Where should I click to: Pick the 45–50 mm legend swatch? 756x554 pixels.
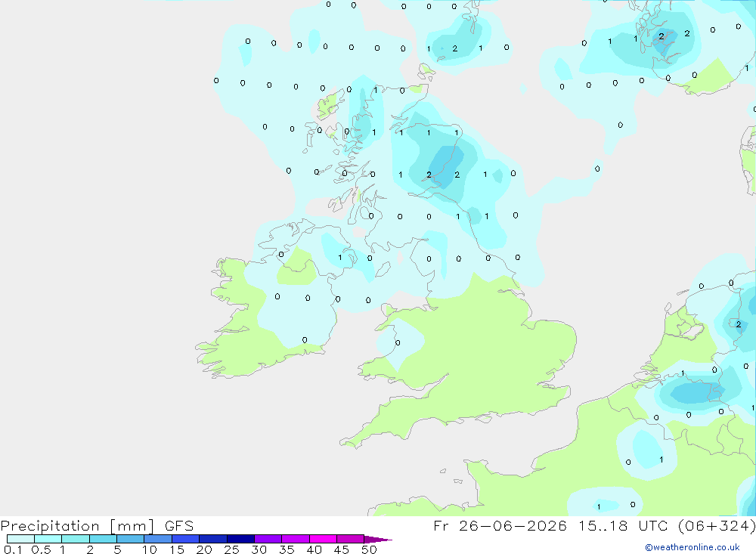point(350,539)
